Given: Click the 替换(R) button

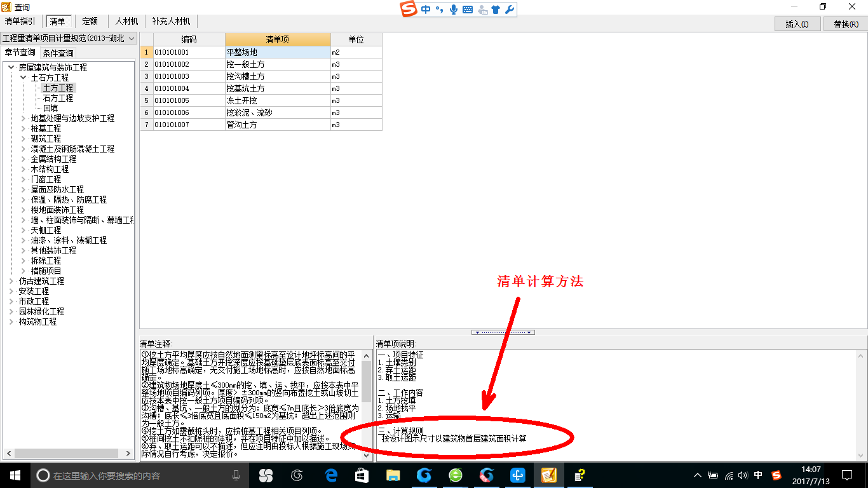Looking at the screenshot, I should (845, 24).
